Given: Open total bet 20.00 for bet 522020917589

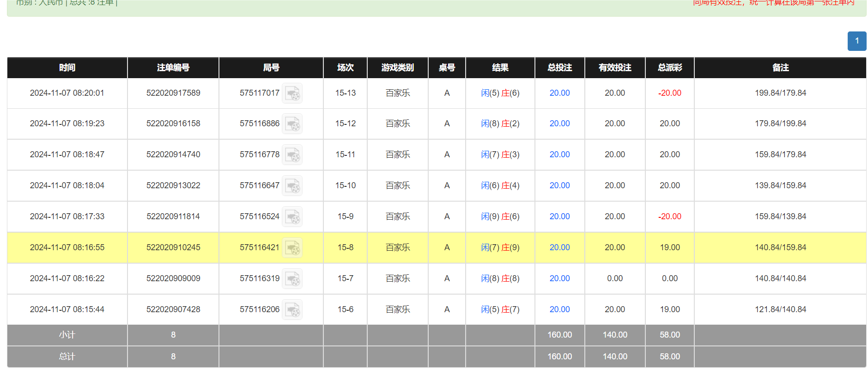Looking at the screenshot, I should (559, 93).
